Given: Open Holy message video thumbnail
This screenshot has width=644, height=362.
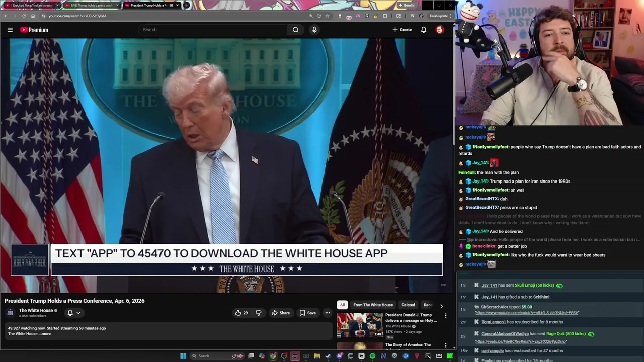Looking at the screenshot, I should click(x=360, y=325).
